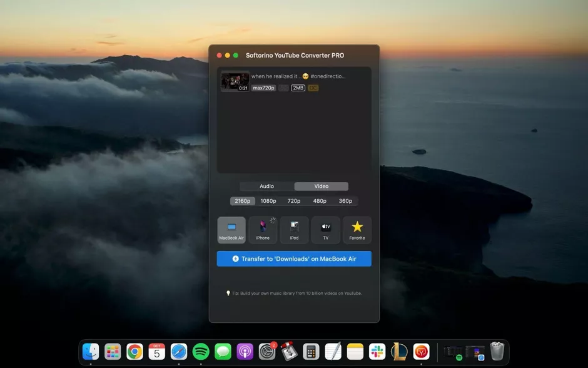Select MacBook Air as the destination device
This screenshot has width=588, height=368.
(x=231, y=230)
